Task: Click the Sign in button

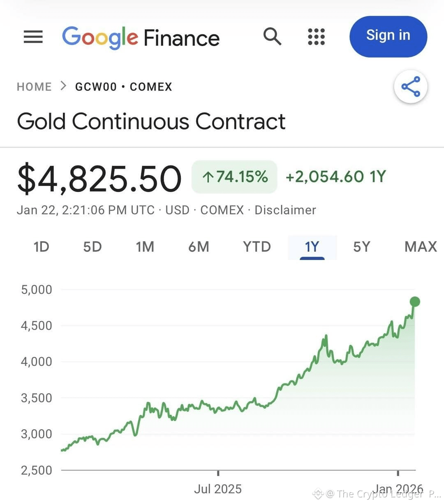Action: click(x=388, y=36)
